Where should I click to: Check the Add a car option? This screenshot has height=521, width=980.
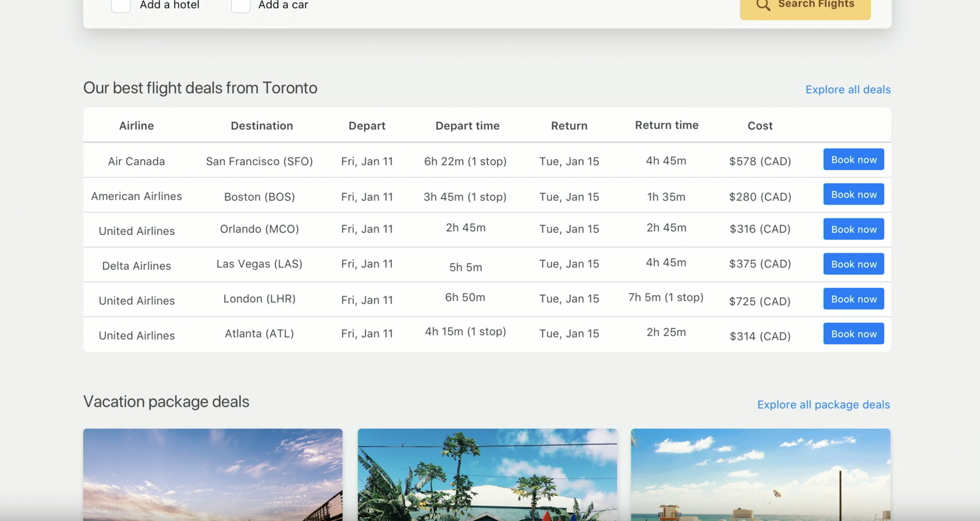241,5
